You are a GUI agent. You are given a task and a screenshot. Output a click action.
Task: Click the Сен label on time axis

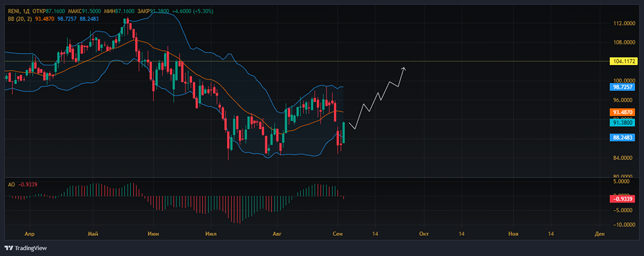(x=338, y=234)
